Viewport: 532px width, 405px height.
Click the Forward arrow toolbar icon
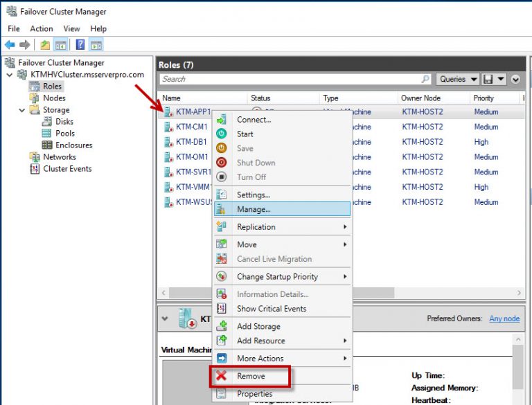[24, 44]
